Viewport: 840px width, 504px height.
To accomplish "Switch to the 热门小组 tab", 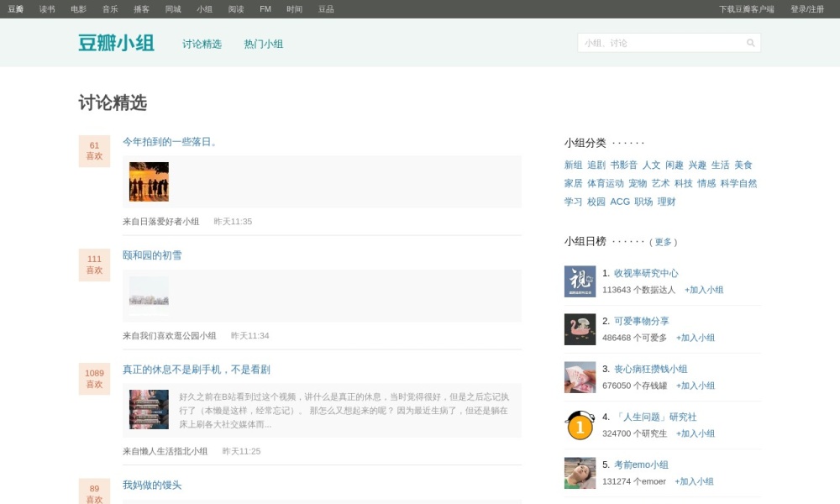I will coord(263,43).
